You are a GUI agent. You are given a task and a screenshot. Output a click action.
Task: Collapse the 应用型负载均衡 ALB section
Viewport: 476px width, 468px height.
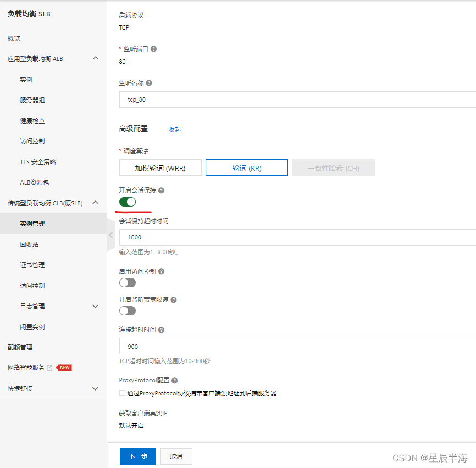(96, 58)
